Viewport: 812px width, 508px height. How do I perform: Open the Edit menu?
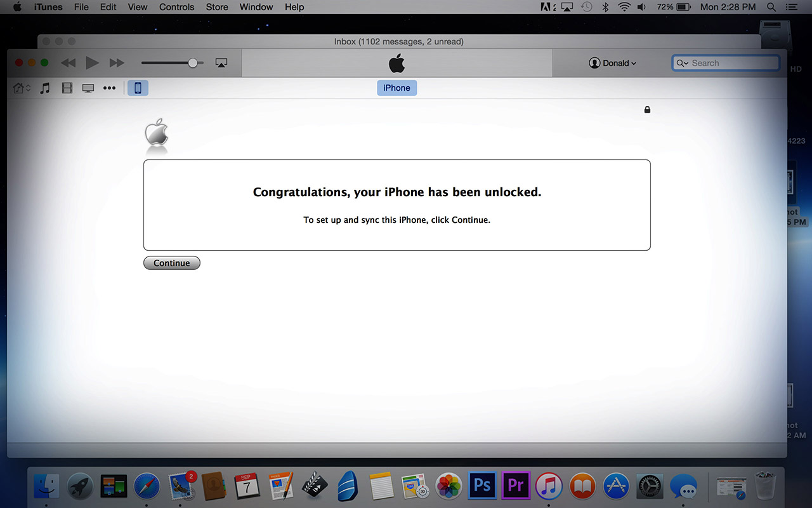click(108, 7)
